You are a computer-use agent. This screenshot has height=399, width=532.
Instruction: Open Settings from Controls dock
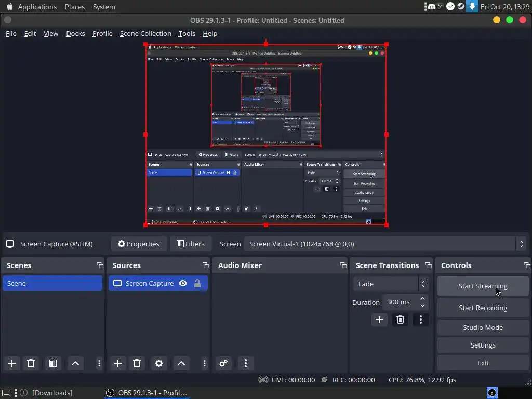pos(483,345)
